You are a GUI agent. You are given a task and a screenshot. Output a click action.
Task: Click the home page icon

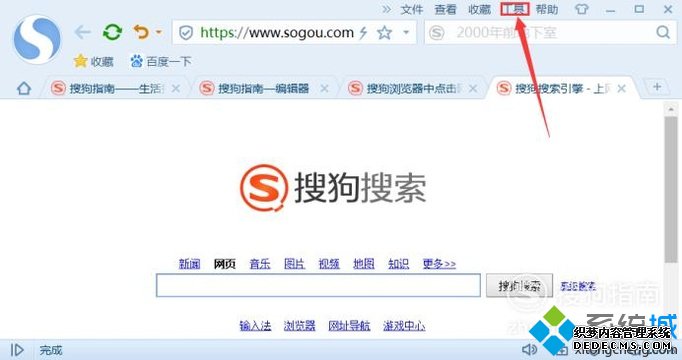(24, 88)
